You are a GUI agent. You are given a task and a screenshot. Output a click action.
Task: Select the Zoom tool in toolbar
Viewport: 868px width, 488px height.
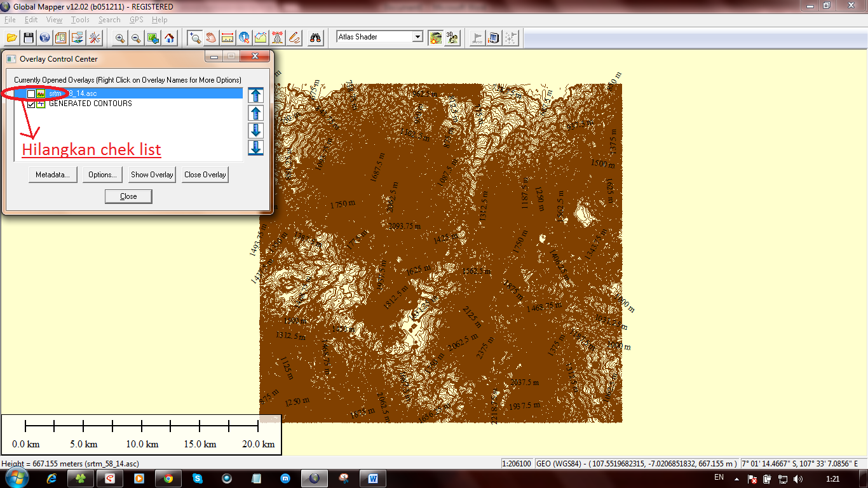[195, 38]
